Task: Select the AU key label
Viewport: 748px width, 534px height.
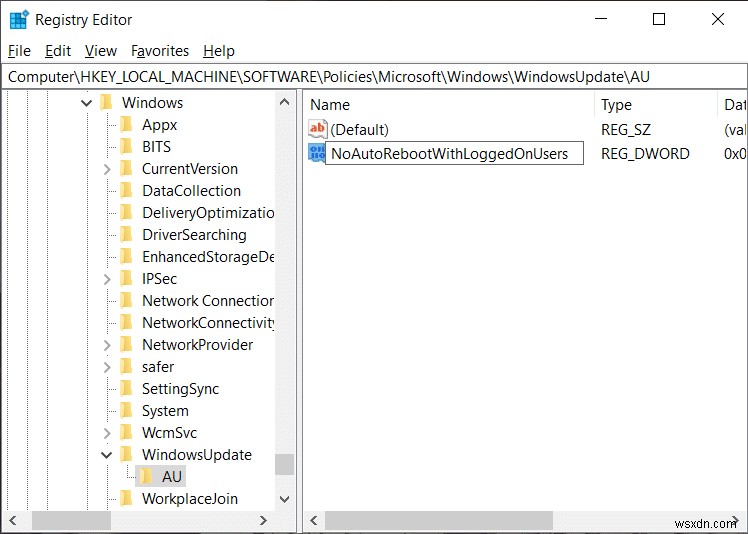Action: tap(172, 476)
